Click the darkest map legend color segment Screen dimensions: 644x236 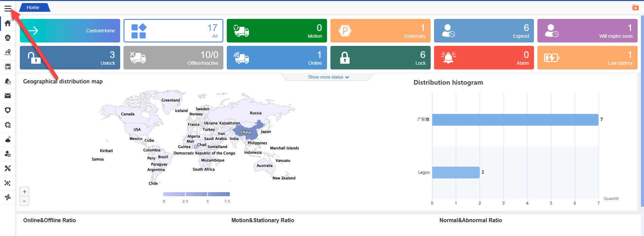point(219,194)
